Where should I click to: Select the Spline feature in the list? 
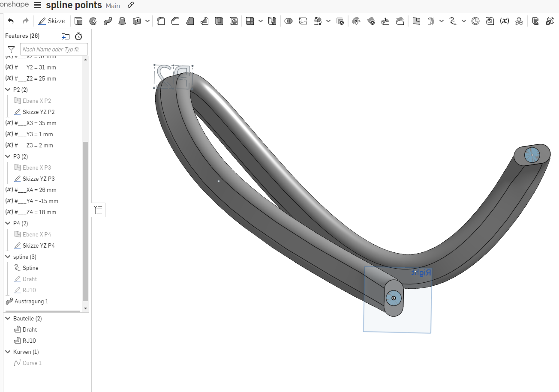(x=30, y=268)
